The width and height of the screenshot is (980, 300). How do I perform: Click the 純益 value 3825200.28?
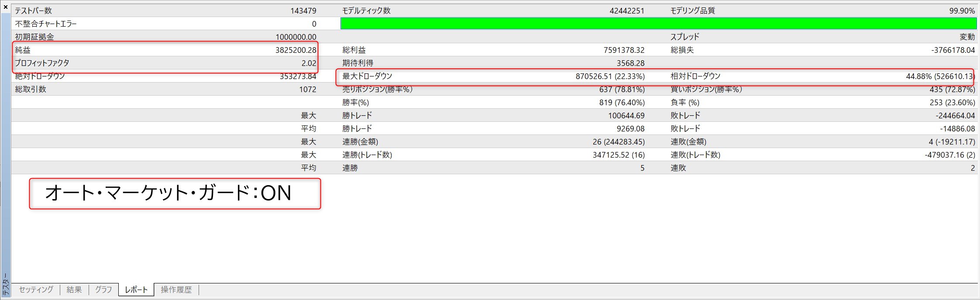click(296, 50)
